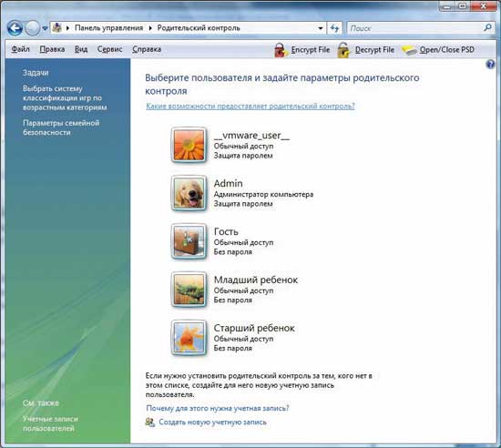The height and width of the screenshot is (448, 501).
Task: Refresh the page with refresh button
Action: point(334,28)
